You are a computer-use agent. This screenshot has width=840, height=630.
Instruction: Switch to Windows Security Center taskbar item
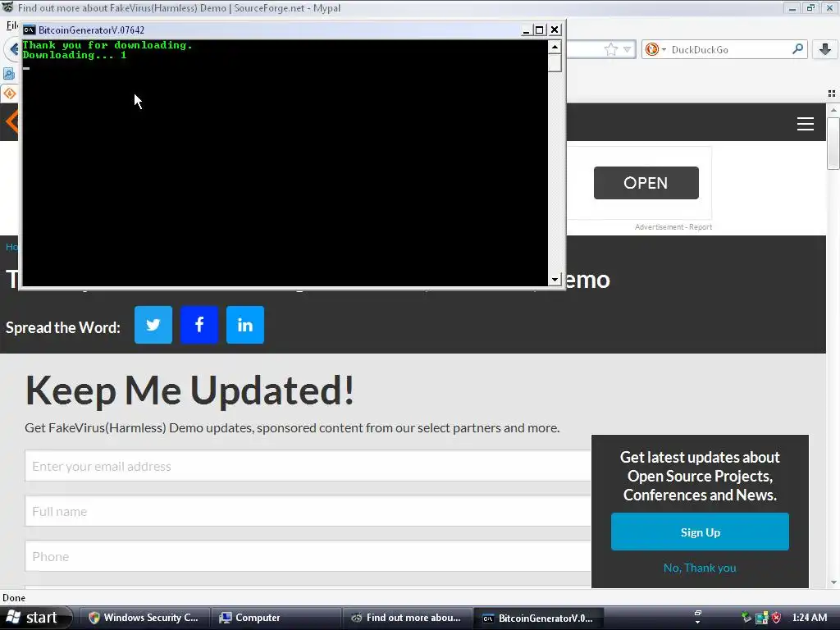coord(144,618)
